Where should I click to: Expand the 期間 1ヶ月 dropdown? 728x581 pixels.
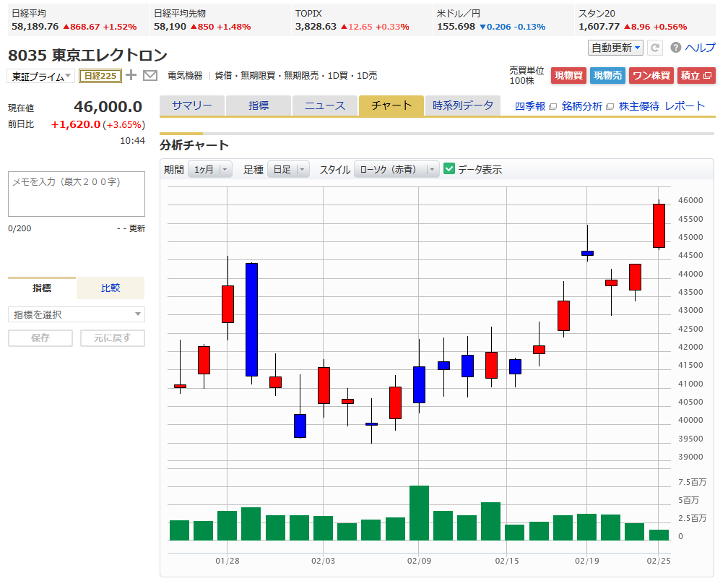coord(209,170)
